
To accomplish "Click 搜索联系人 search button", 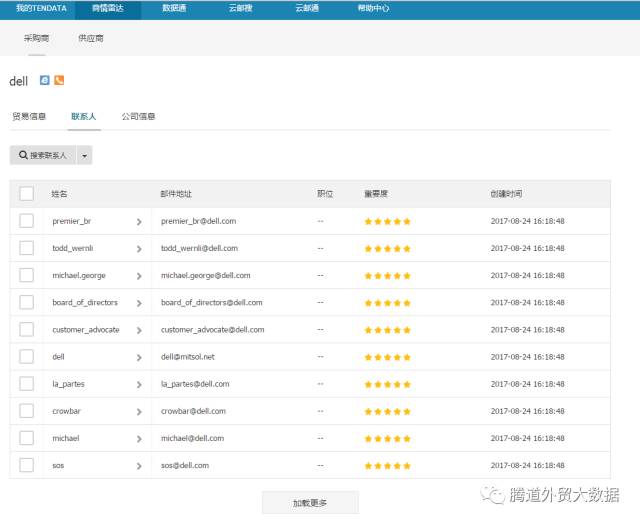I will pyautogui.click(x=43, y=155).
